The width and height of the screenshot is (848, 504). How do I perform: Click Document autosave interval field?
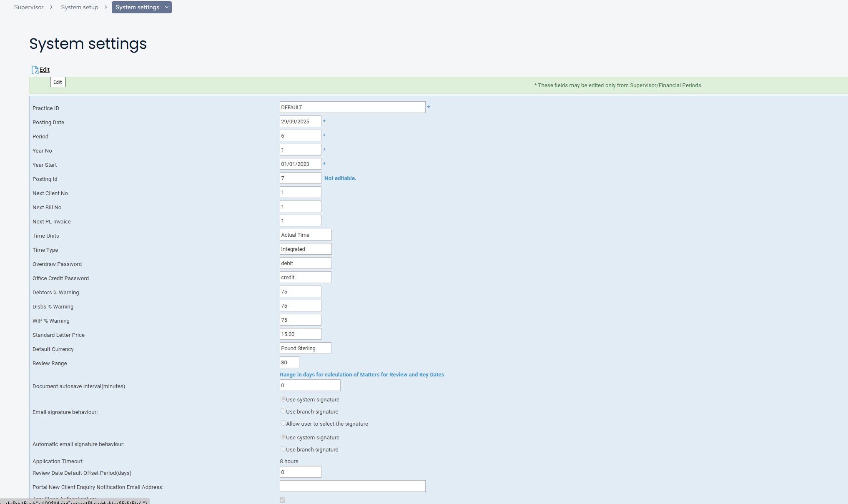click(x=310, y=385)
